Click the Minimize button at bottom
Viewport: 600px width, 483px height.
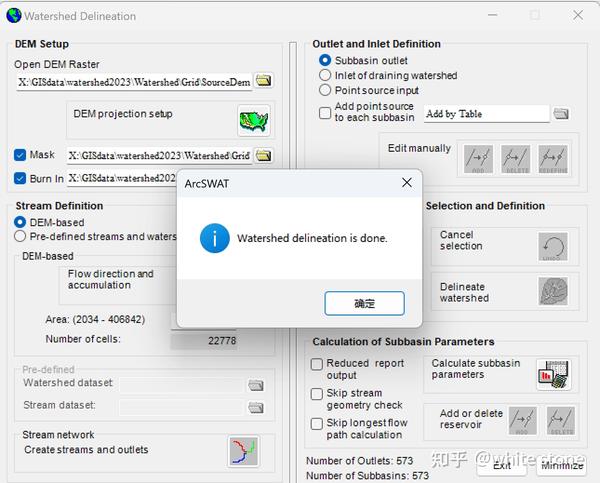click(562, 466)
